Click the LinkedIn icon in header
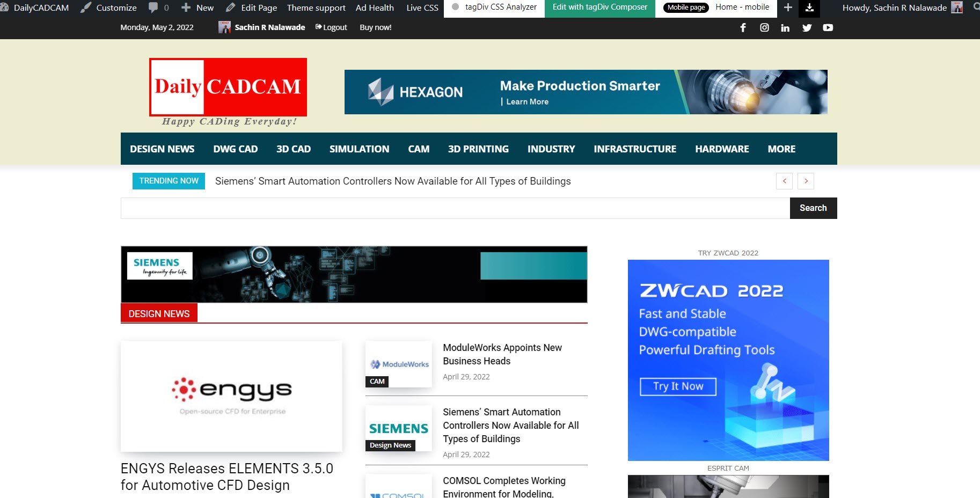 click(785, 27)
